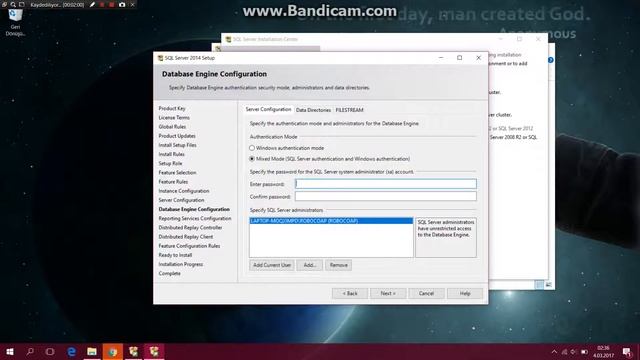Click Installation Progress step
This screenshot has width=640, height=360.
[180, 264]
